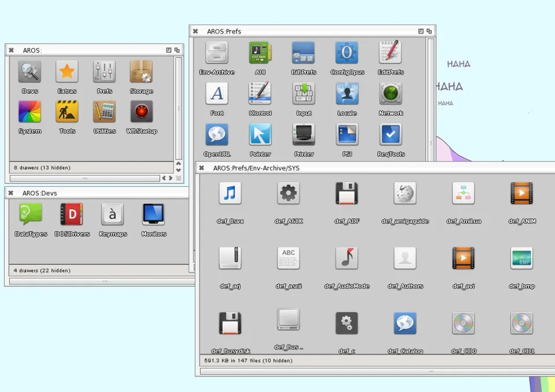Open the Extras drawer star icon

[67, 72]
